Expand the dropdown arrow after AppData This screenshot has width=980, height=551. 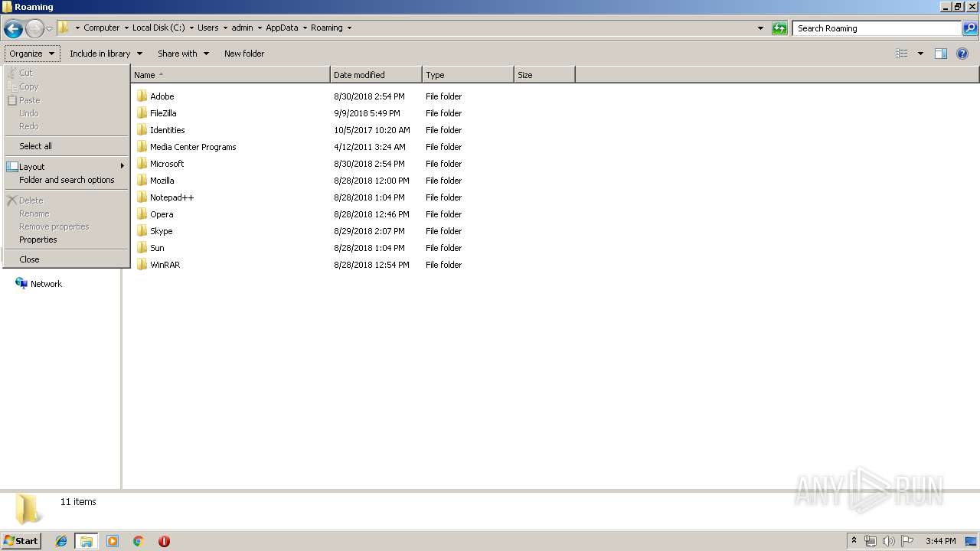tap(305, 28)
